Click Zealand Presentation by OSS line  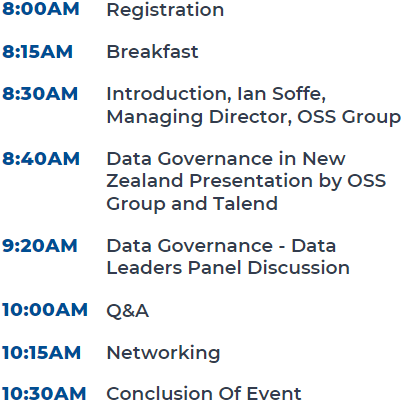[246, 182]
